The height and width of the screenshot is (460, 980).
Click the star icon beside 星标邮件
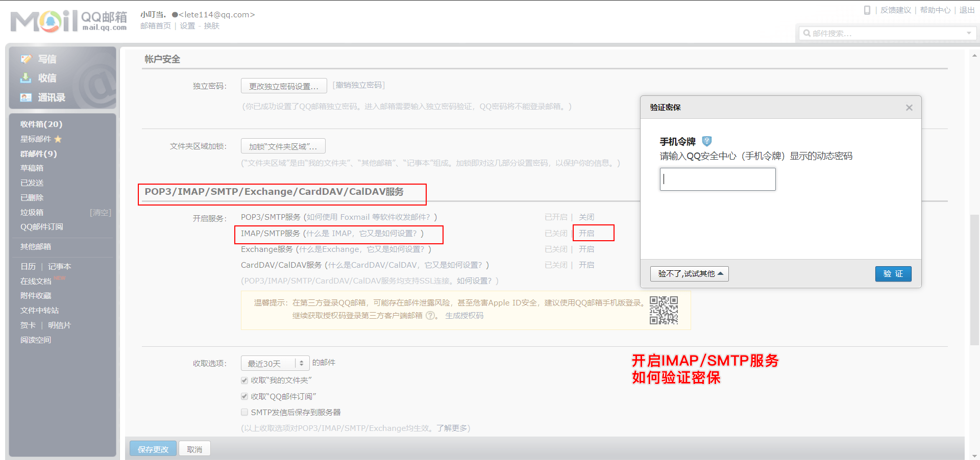(58, 139)
